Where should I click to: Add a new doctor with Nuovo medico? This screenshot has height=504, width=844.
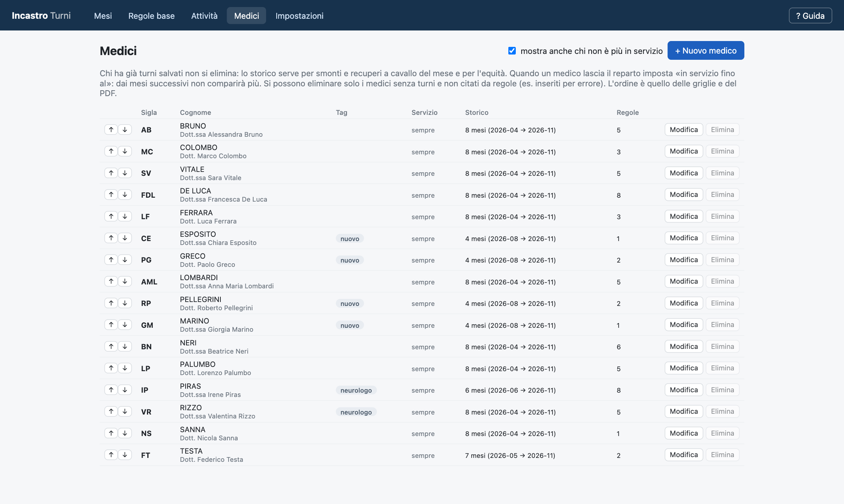(x=706, y=50)
